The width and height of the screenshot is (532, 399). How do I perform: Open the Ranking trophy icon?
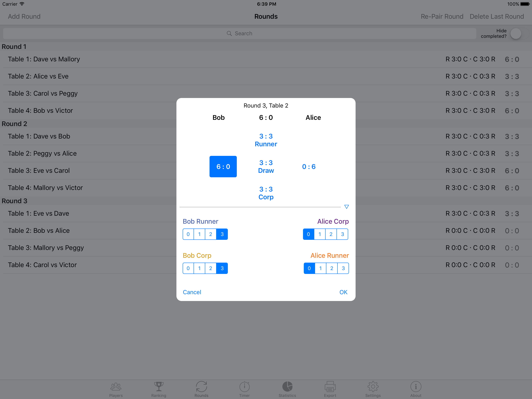click(159, 387)
